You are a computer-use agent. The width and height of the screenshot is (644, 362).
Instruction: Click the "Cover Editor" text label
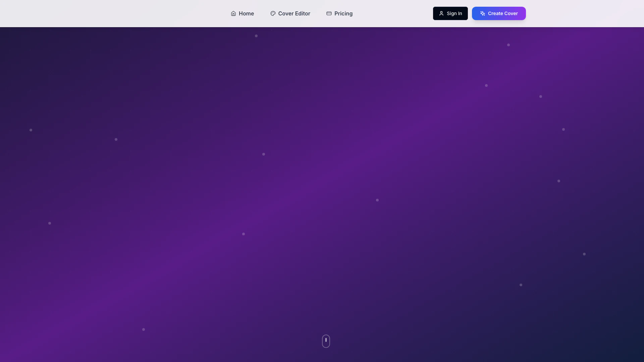tap(294, 13)
